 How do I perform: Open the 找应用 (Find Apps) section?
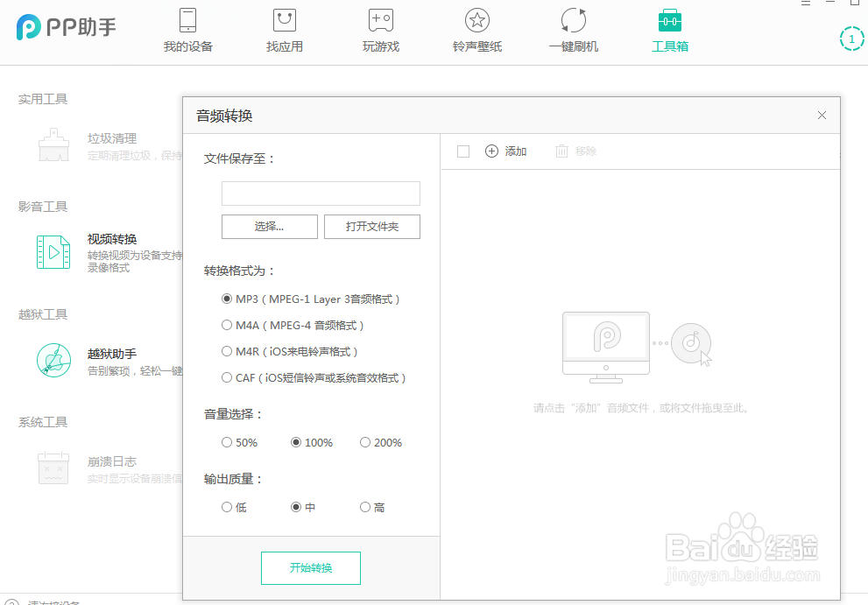click(x=283, y=31)
